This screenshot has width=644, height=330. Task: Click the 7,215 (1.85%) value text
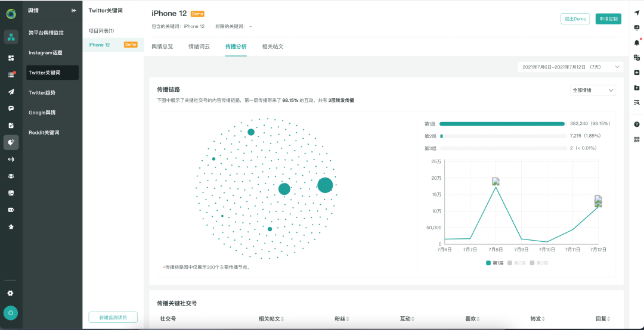586,136
